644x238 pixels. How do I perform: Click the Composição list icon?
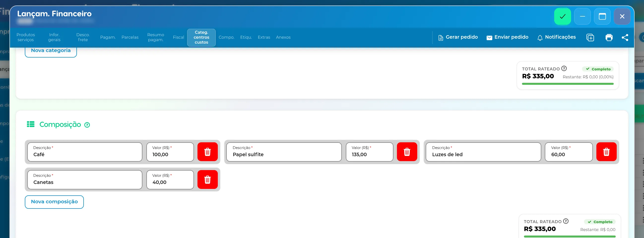pos(31,124)
